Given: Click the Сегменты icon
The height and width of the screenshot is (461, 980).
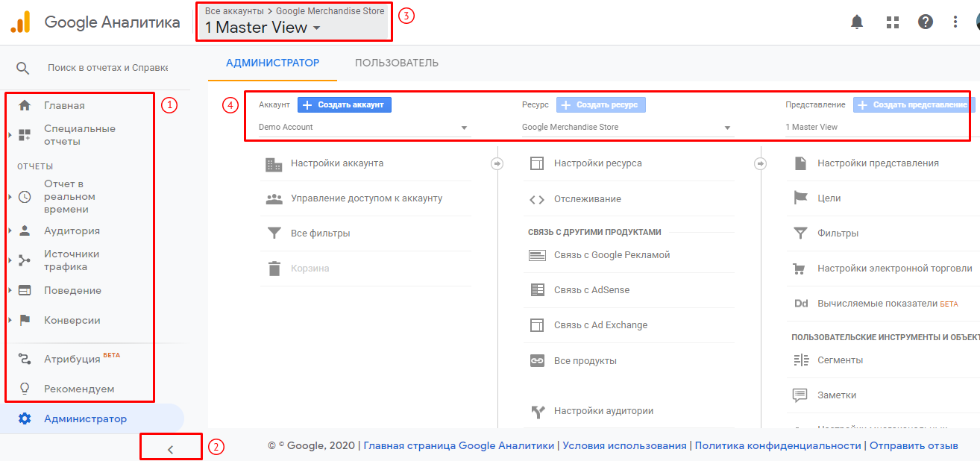Looking at the screenshot, I should 800,360.
